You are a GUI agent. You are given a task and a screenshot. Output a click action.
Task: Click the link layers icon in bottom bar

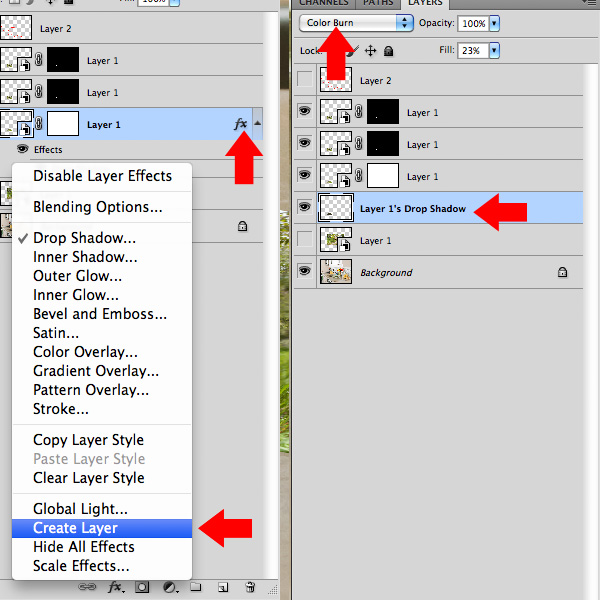87,587
